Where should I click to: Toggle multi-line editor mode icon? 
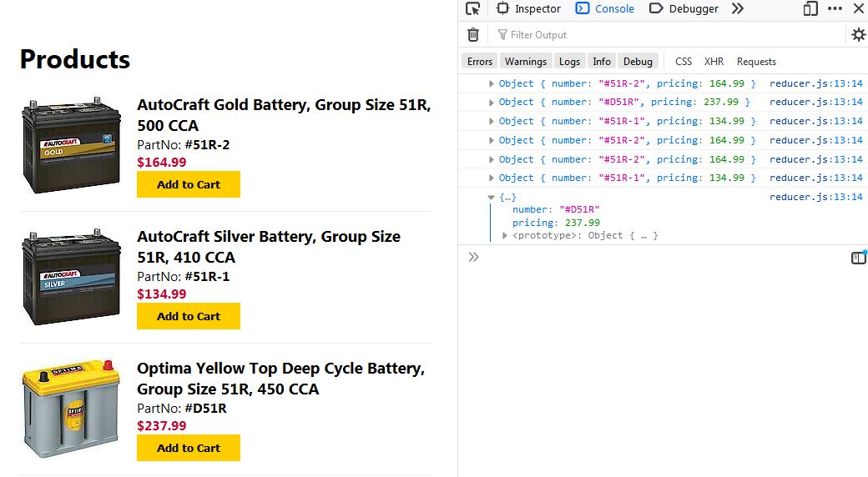tap(858, 258)
